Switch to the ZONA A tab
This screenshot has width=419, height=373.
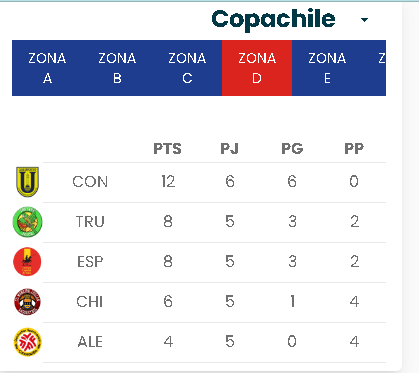[47, 68]
